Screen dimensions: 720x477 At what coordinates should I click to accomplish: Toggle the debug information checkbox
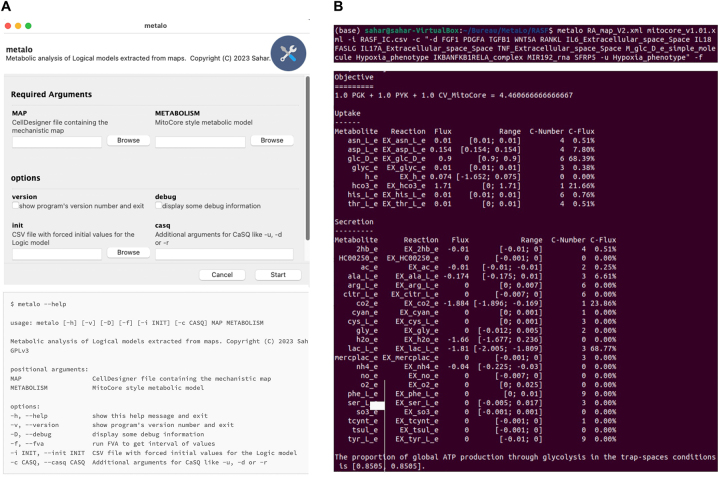click(160, 206)
